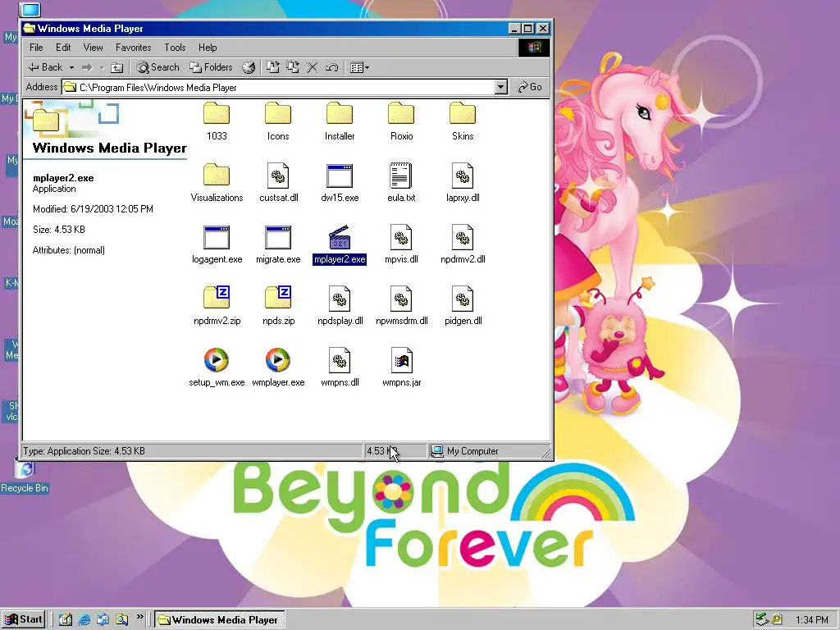Viewport: 840px width, 630px height.
Task: Toggle the Folders pane
Action: click(211, 67)
